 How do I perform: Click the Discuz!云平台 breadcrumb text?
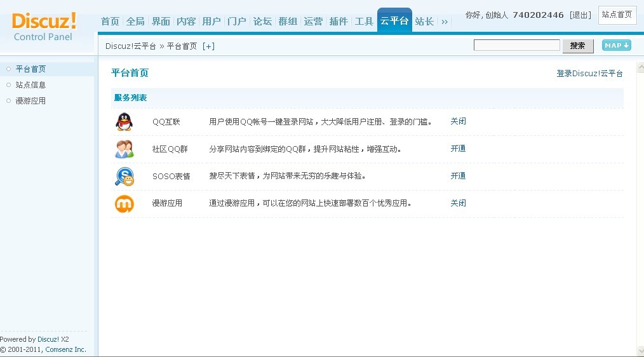click(131, 46)
